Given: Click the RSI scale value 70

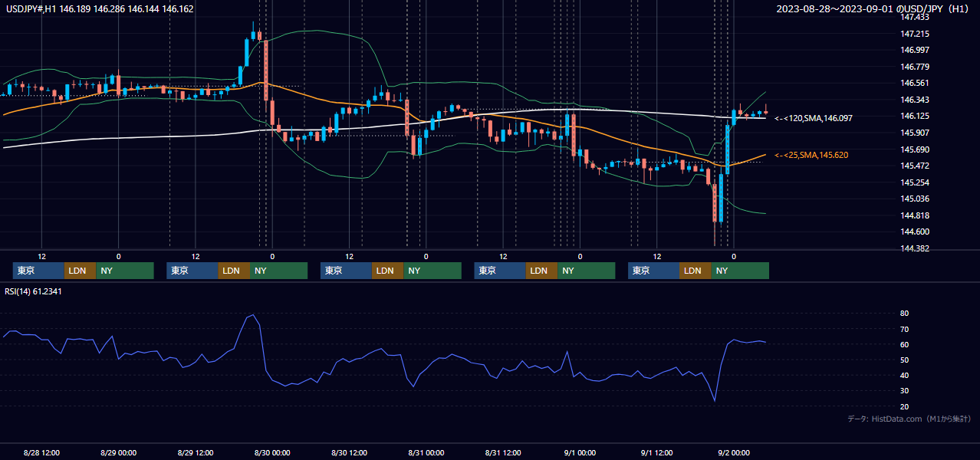Looking at the screenshot, I should [x=905, y=330].
